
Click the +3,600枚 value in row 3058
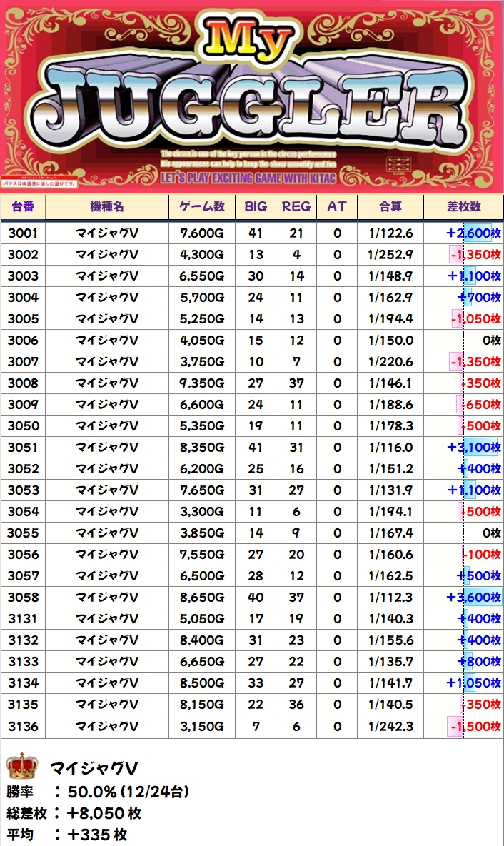474,598
